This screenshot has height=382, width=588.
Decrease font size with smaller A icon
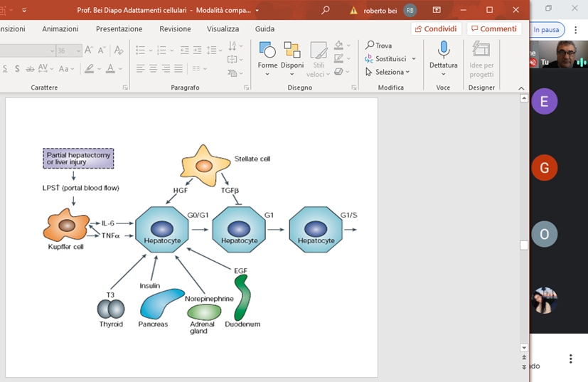[x=102, y=50]
